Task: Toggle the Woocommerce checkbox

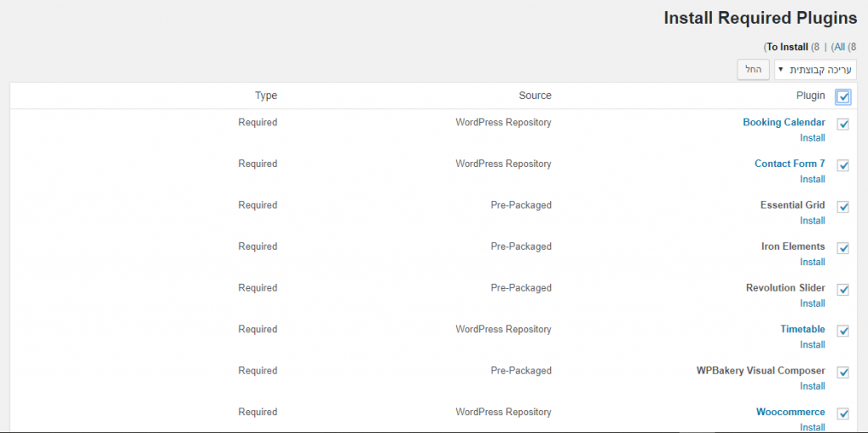Action: 843,414
